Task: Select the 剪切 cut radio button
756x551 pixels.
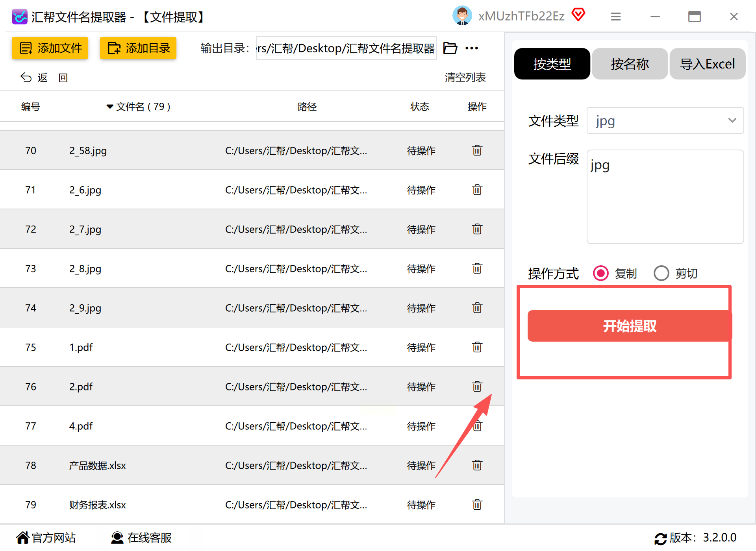Action: (661, 273)
